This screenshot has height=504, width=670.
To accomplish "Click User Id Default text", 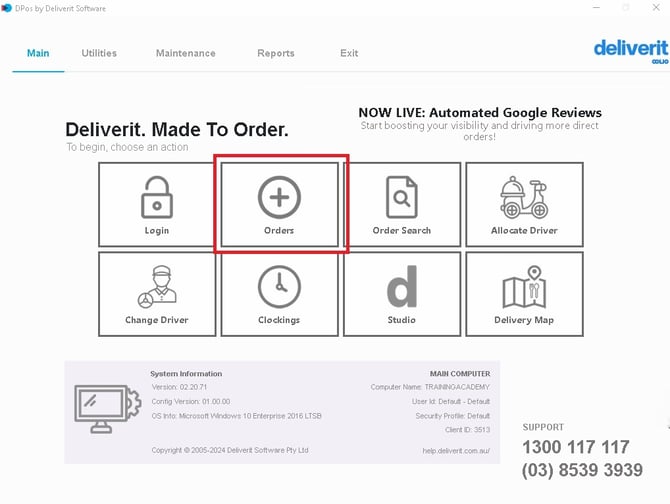I will pyautogui.click(x=451, y=401).
